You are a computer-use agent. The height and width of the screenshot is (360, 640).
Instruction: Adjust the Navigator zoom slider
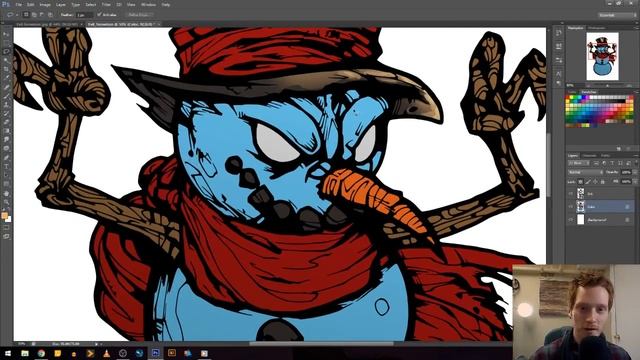[x=607, y=85]
